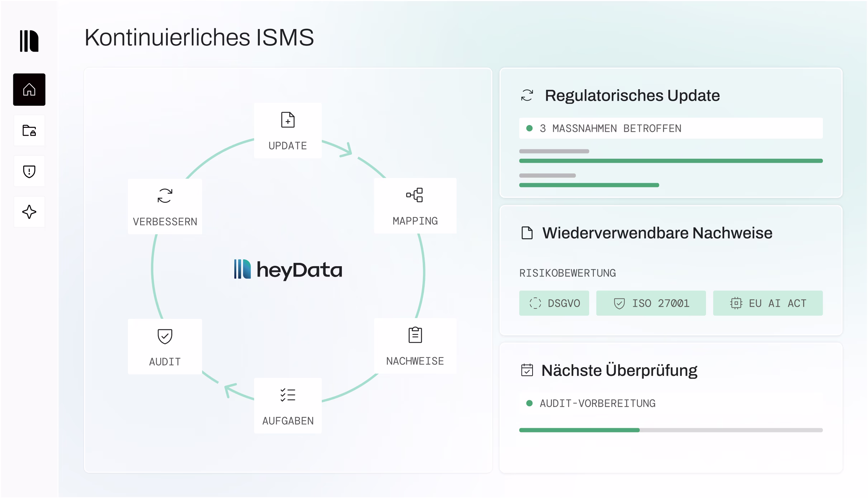Click the heyData logo in the cycle center
868x498 pixels.
(288, 269)
